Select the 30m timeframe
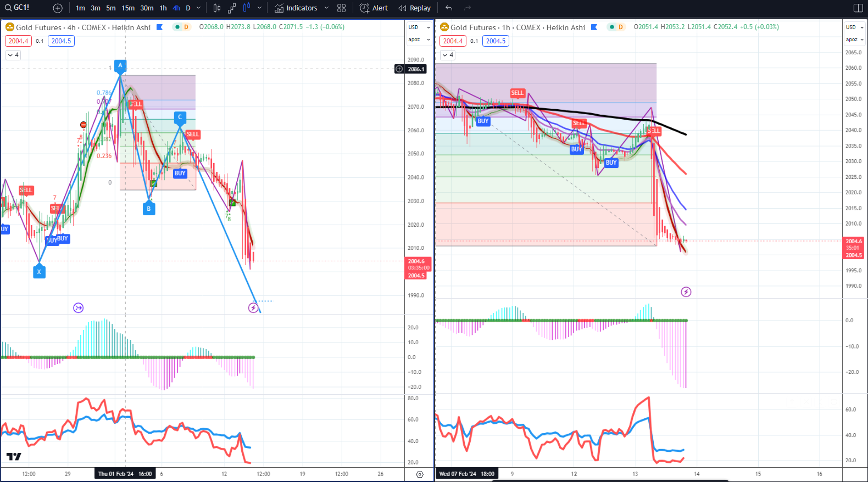The image size is (868, 482). pyautogui.click(x=147, y=8)
